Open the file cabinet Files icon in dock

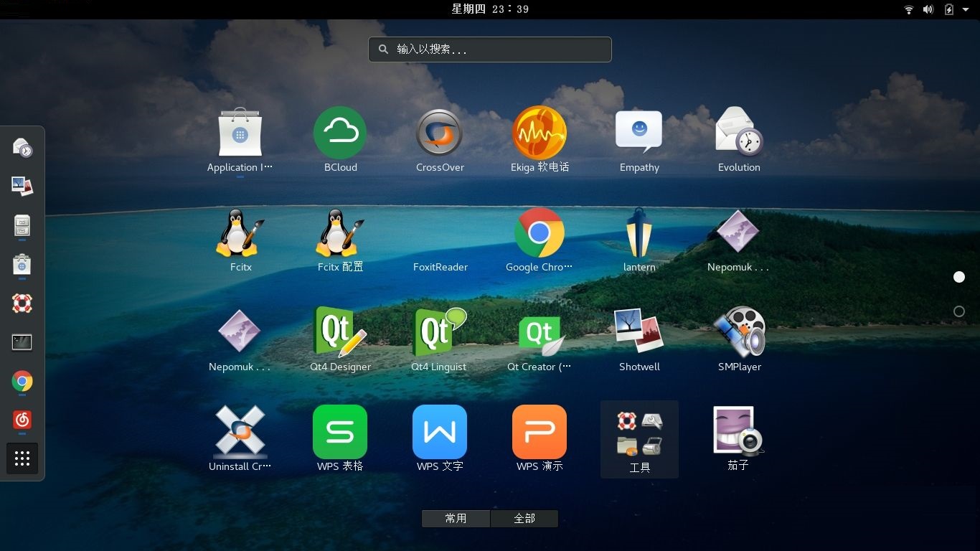coord(22,225)
